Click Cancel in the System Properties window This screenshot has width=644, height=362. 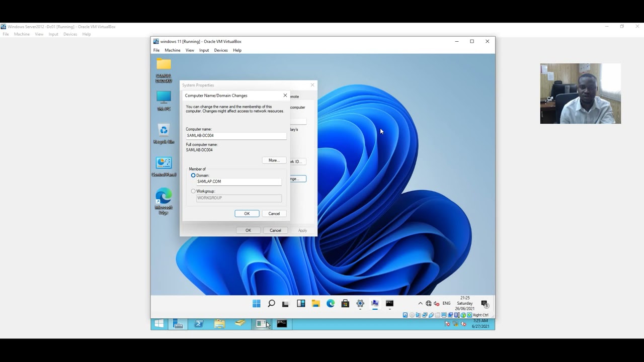(275, 230)
